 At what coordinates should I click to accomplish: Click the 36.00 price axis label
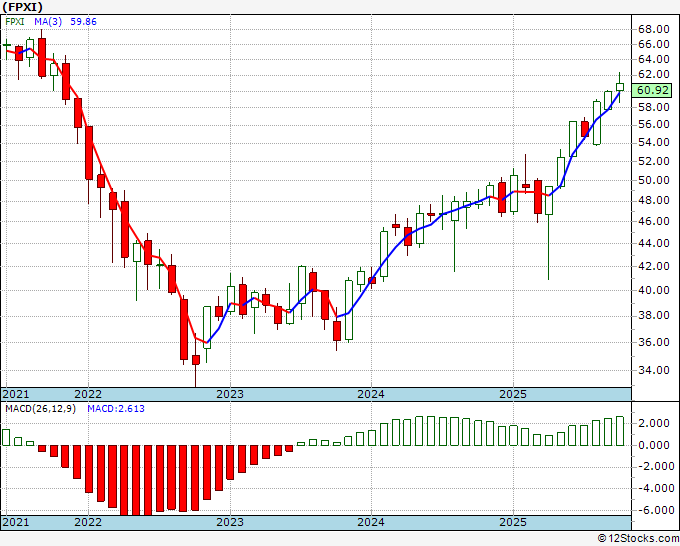click(654, 342)
